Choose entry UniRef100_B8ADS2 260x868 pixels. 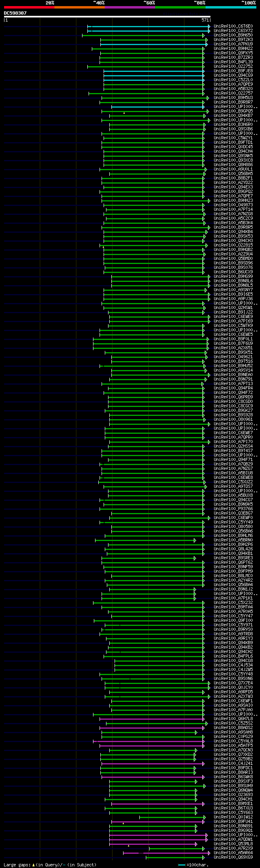[x=233, y=728]
